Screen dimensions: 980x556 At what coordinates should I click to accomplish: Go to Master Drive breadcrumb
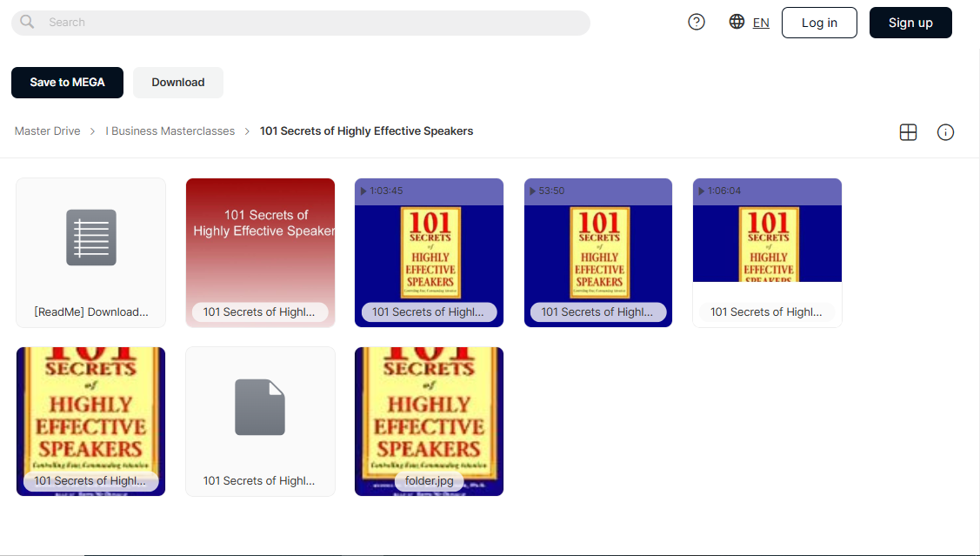pos(48,131)
